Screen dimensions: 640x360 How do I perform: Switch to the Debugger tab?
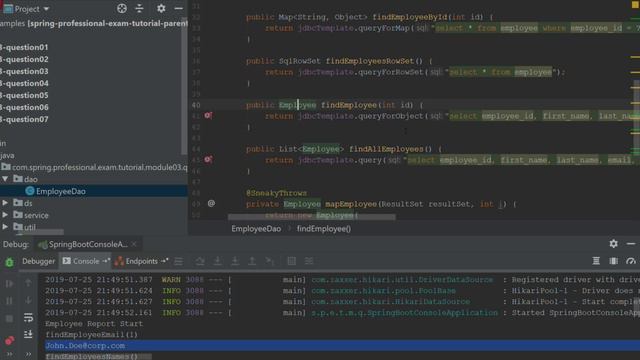38,261
